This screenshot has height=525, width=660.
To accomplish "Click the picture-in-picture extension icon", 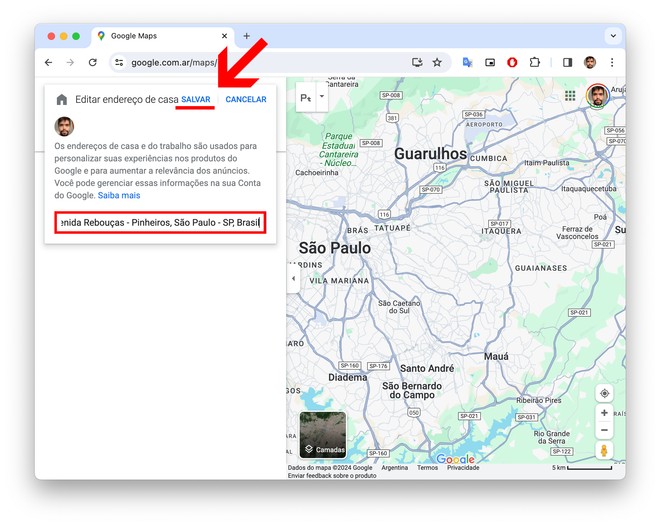I will point(490,62).
